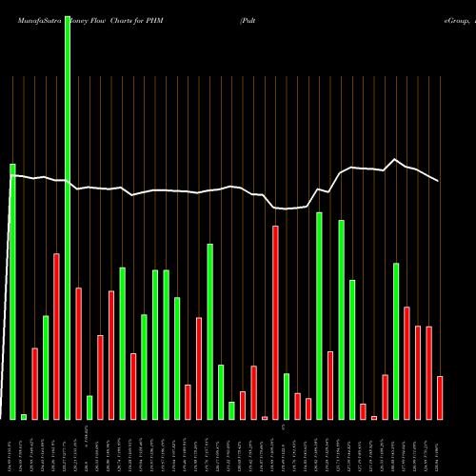Select the first green bar at the chart's left end
This screenshot has width=476, height=476.
point(12,292)
